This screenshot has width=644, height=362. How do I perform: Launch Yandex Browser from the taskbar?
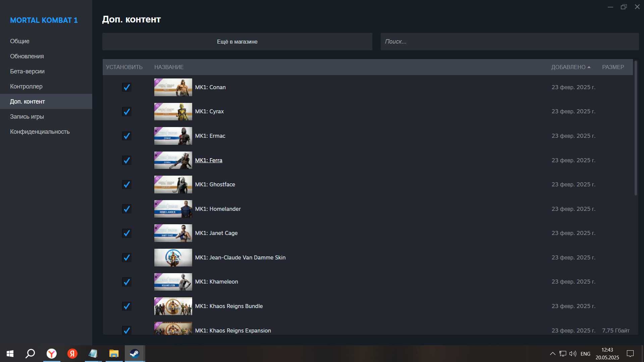[x=51, y=354]
